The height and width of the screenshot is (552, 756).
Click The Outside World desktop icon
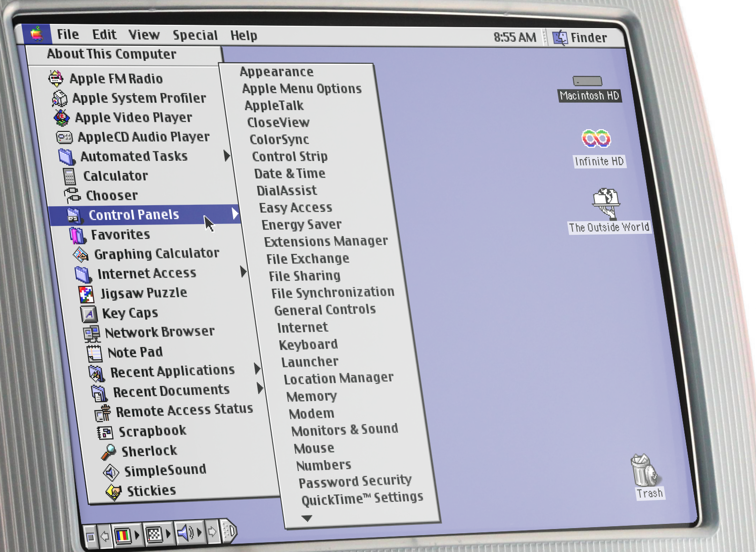pyautogui.click(x=606, y=203)
